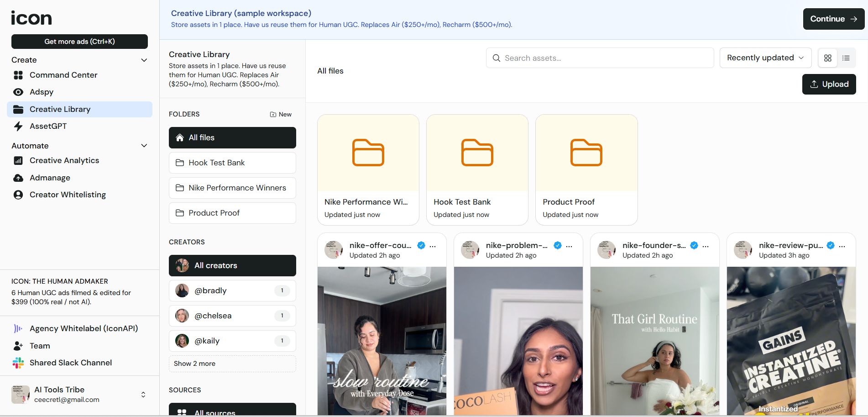Click the @bradly avatar image

(x=182, y=290)
